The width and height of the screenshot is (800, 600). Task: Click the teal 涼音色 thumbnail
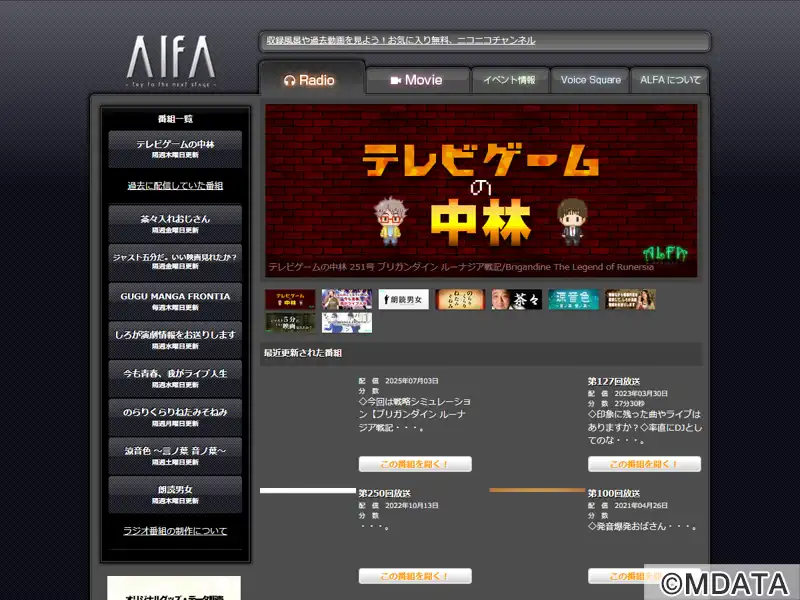click(x=573, y=299)
